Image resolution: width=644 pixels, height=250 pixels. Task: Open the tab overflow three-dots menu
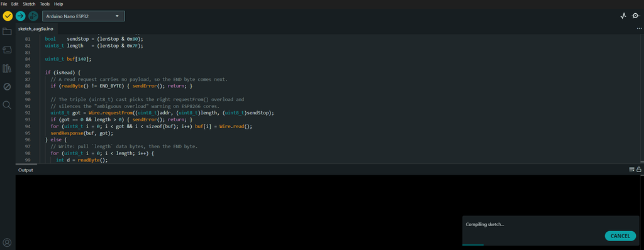[639, 29]
